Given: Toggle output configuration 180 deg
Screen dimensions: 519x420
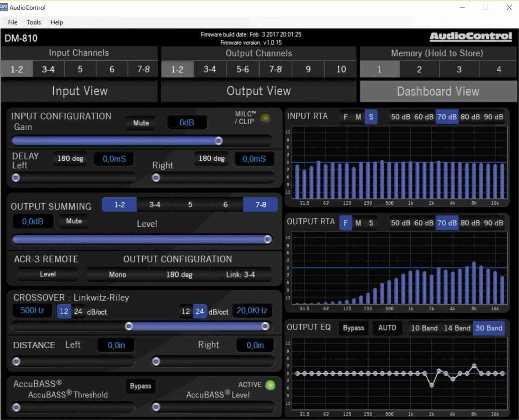Looking at the screenshot, I should pos(179,275).
